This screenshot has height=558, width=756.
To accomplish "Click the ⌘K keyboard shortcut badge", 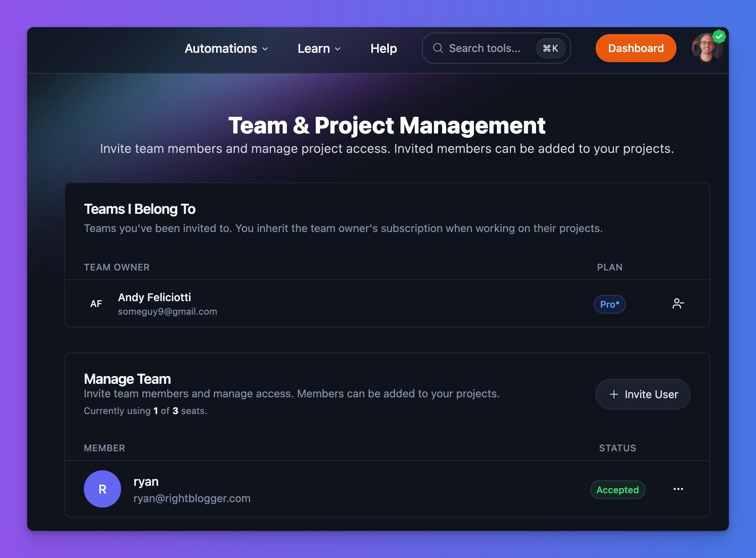I will point(550,48).
